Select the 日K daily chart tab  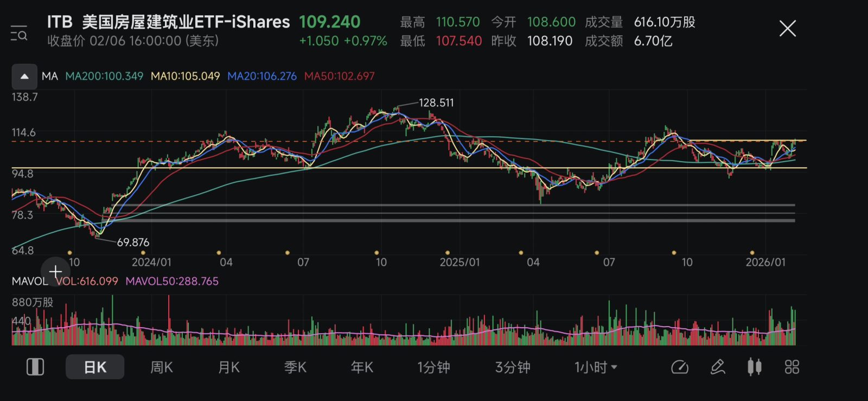click(x=95, y=367)
